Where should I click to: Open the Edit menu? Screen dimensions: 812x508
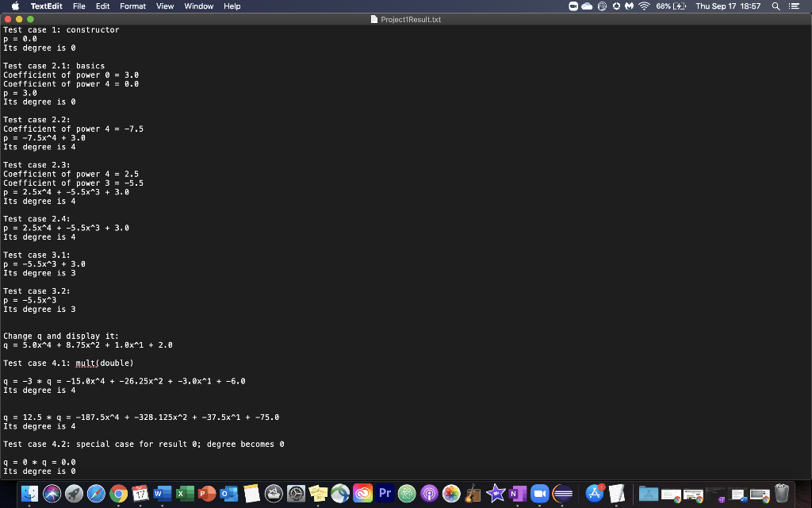(x=102, y=6)
